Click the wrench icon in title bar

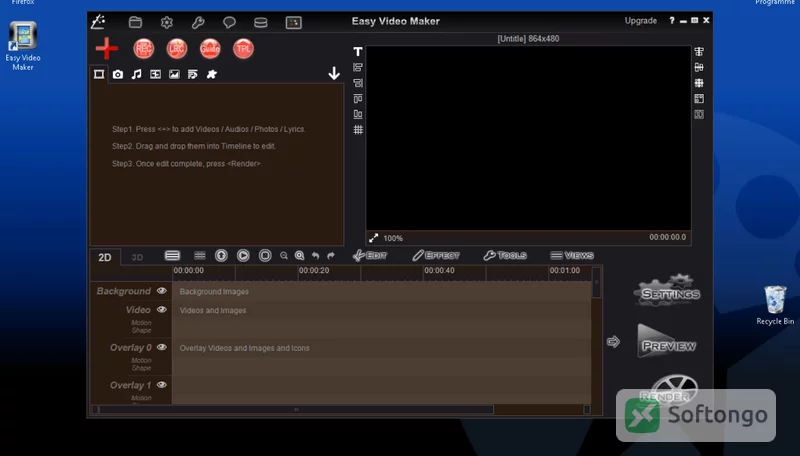click(x=198, y=22)
